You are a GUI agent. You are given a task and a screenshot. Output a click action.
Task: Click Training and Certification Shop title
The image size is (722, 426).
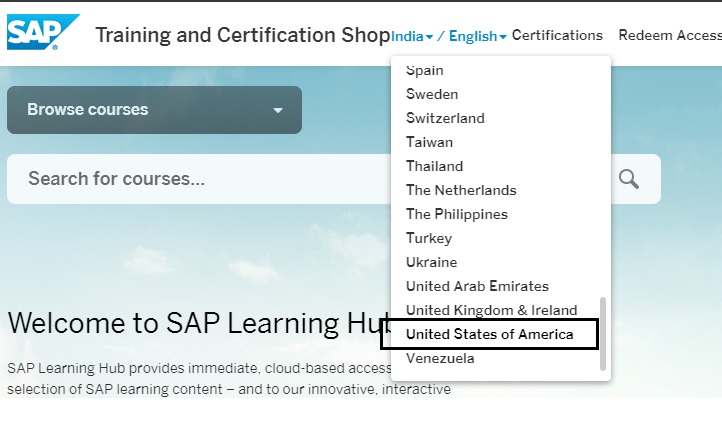[x=242, y=35]
